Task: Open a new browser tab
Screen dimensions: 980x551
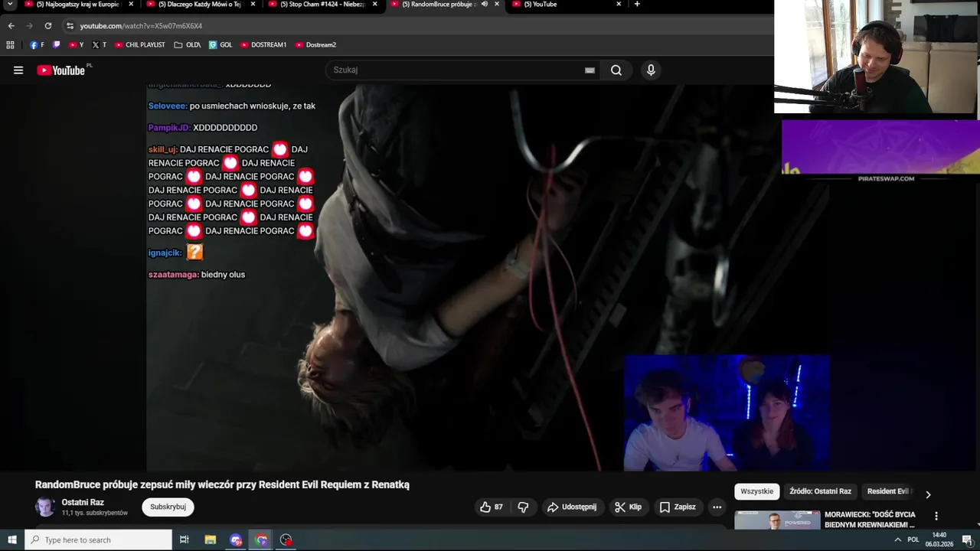Action: click(x=637, y=5)
